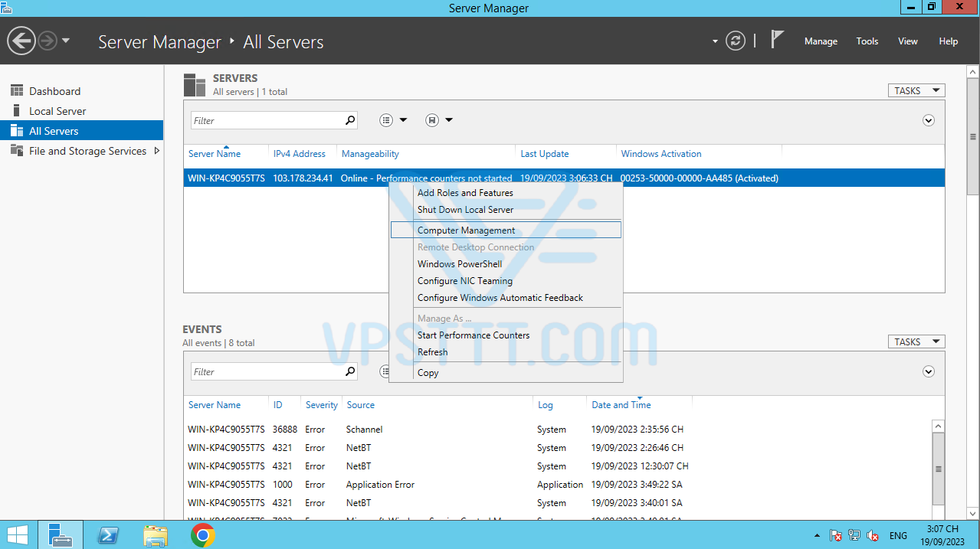This screenshot has width=980, height=549.
Task: Click the Dashboard icon in sidebar
Action: pyautogui.click(x=17, y=91)
